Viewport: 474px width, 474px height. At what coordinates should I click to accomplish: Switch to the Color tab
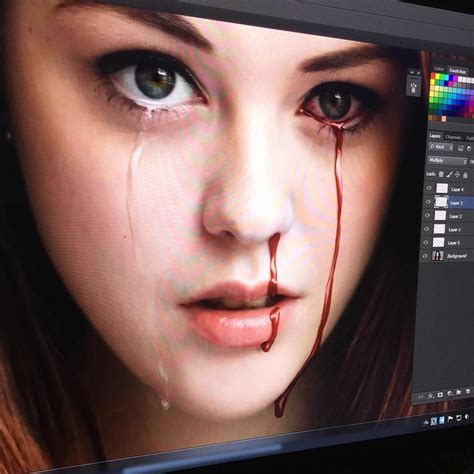pos(438,69)
